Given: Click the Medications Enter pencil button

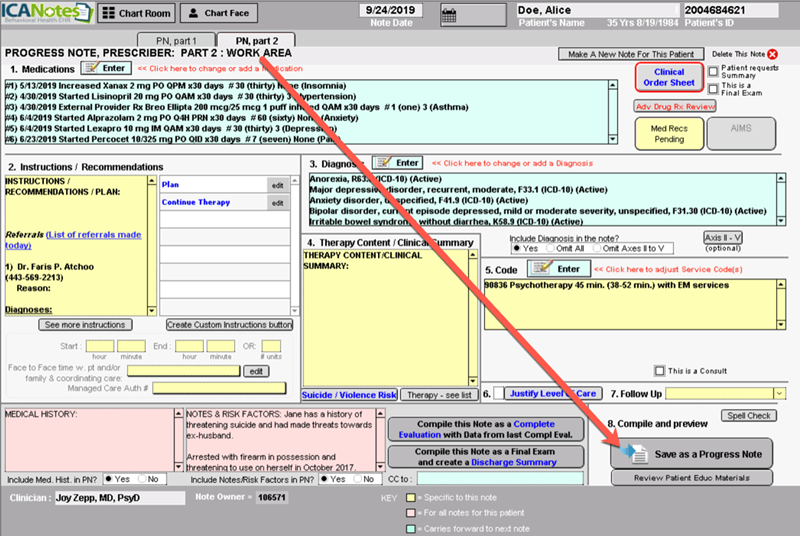Looking at the screenshot, I should [x=105, y=68].
